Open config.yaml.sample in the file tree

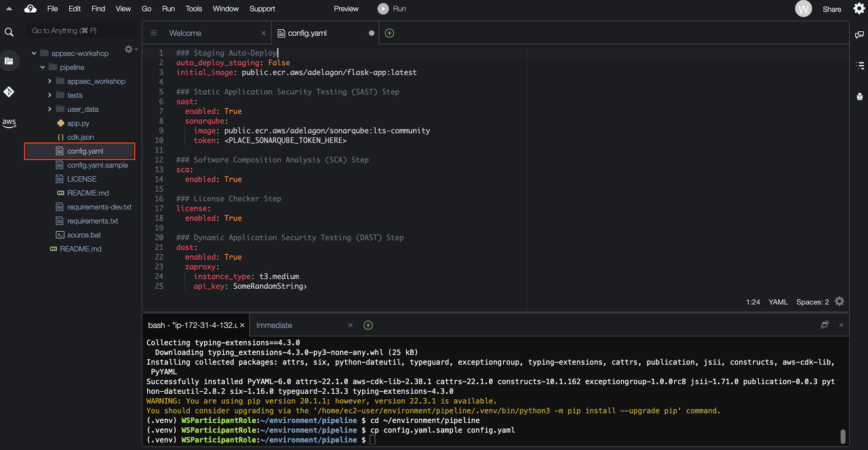coord(97,165)
